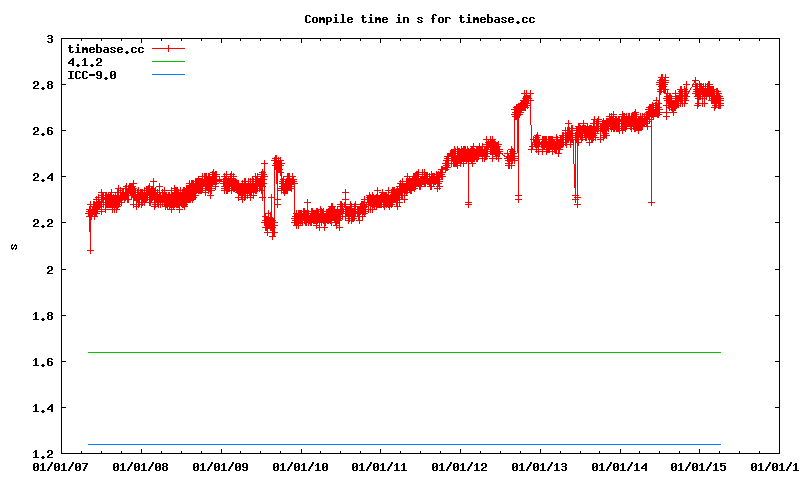
Task: Select the 01/01/12 date on x-axis
Action: pyautogui.click(x=459, y=466)
